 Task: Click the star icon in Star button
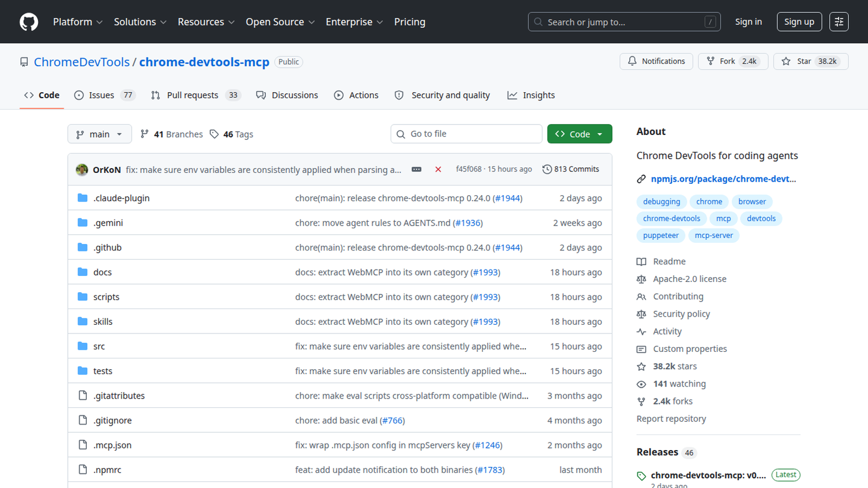[x=786, y=61]
